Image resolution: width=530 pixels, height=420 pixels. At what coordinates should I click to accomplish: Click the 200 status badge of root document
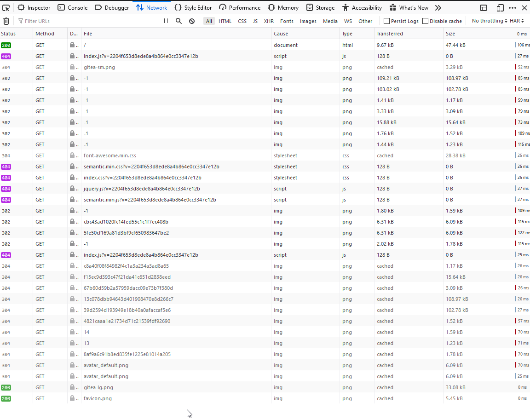click(6, 45)
